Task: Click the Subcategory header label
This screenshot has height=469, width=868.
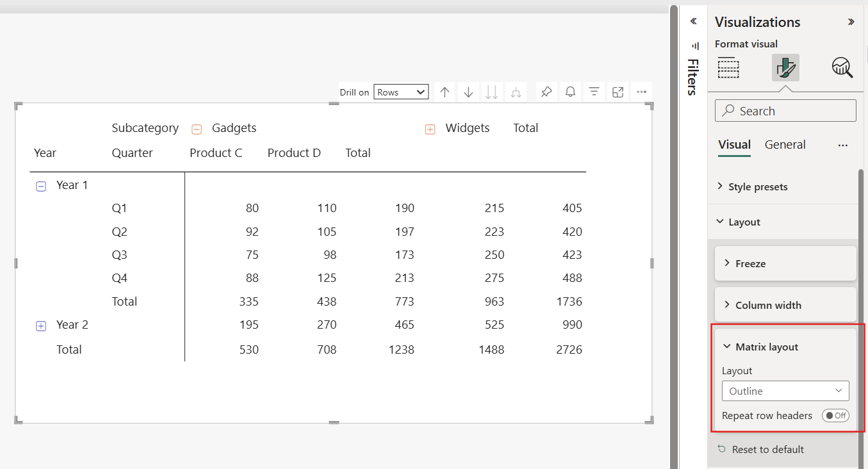Action: pos(145,128)
